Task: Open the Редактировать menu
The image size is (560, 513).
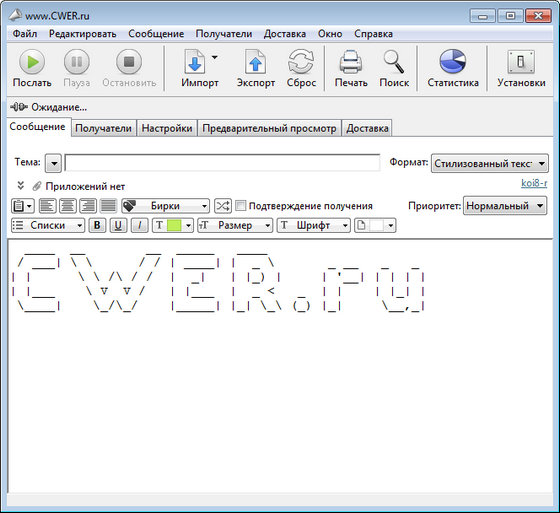Action: point(82,34)
